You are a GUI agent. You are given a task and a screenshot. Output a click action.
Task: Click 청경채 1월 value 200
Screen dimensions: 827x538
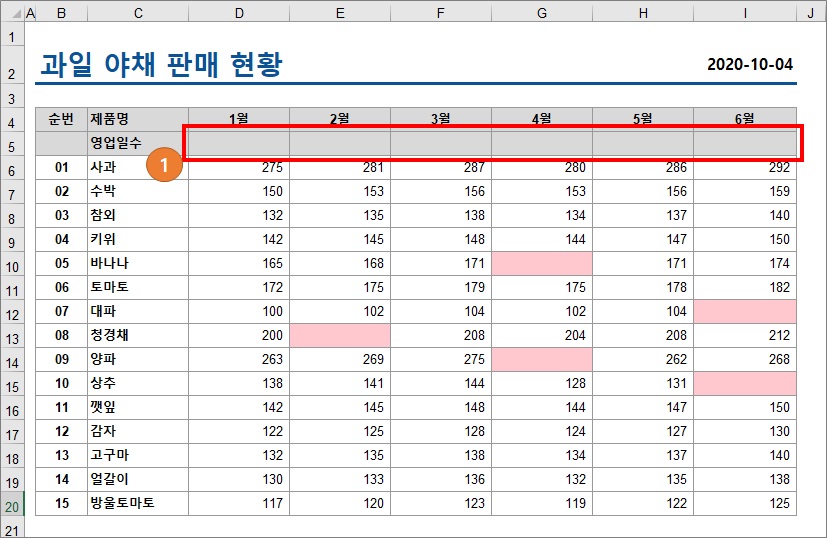(x=239, y=335)
